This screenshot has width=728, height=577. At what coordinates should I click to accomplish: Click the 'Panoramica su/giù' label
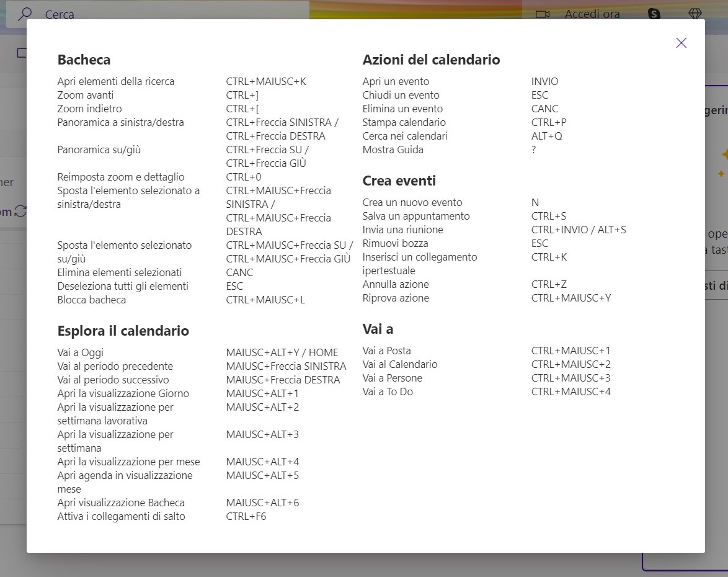coord(99,150)
